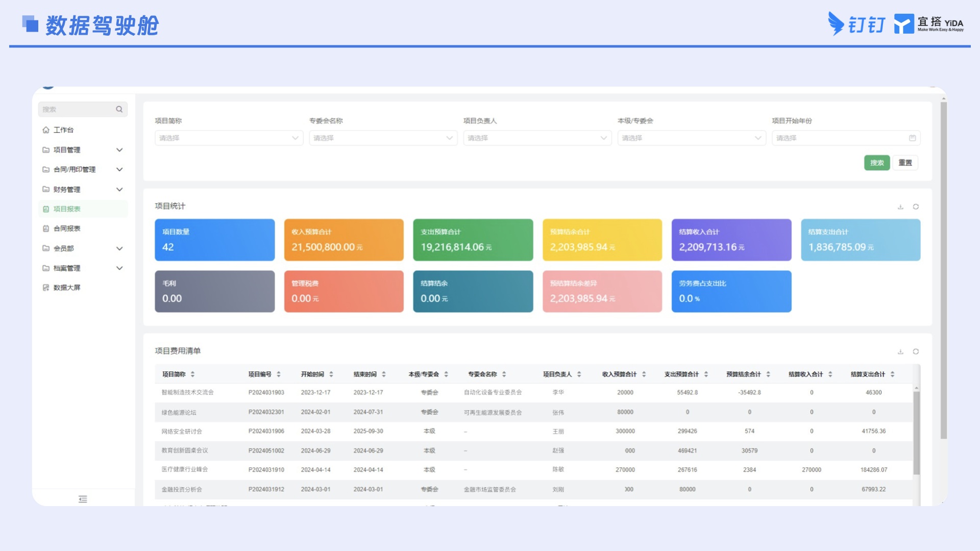Click the green 搜索 button
The height and width of the screenshot is (551, 980).
877,163
